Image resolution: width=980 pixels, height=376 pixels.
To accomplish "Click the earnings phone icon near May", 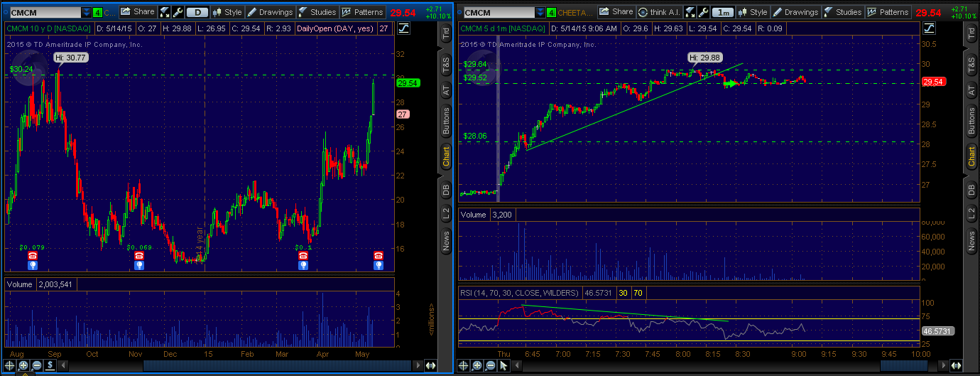I will [x=379, y=255].
